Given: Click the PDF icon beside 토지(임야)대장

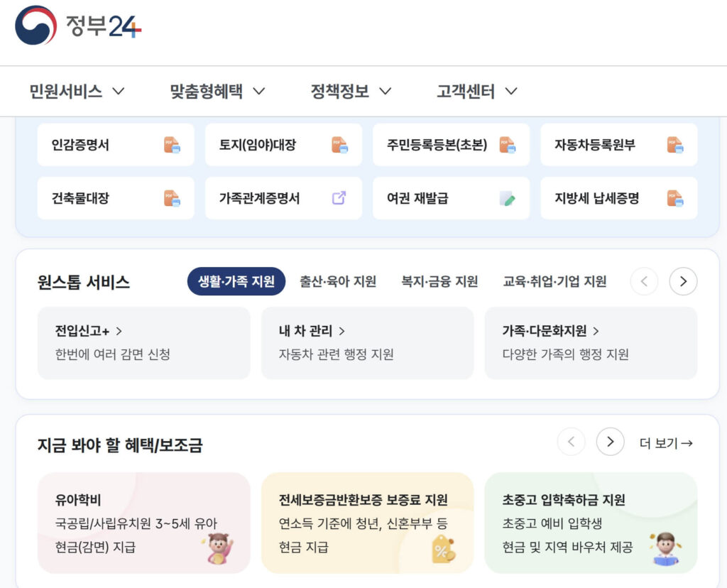Looking at the screenshot, I should coord(340,145).
